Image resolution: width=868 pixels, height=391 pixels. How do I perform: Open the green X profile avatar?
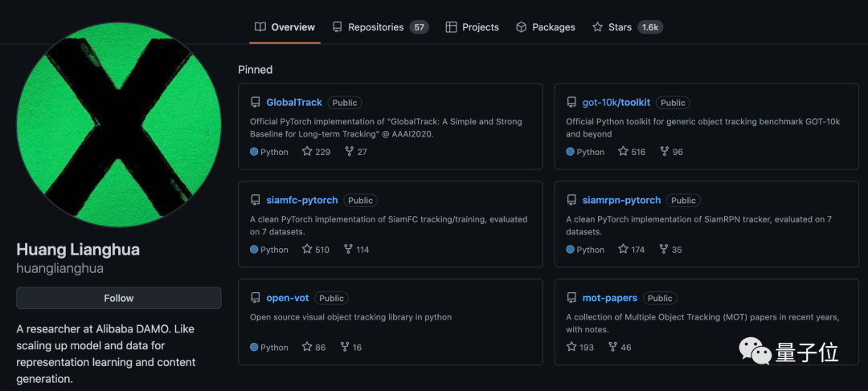(x=118, y=124)
